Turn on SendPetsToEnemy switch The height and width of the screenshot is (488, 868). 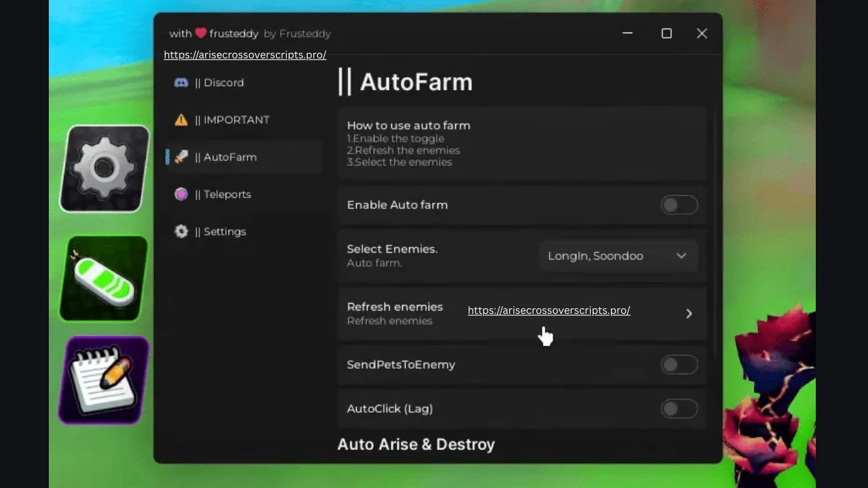[x=679, y=365]
